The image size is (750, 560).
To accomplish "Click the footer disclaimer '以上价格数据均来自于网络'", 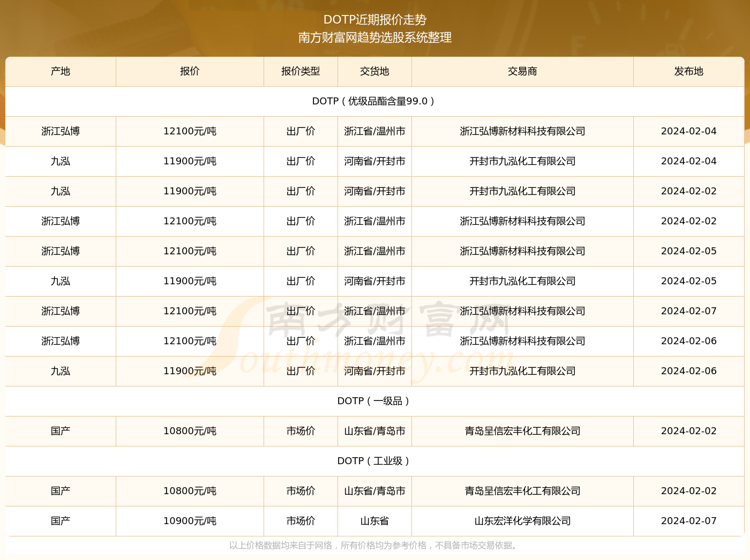I will [281, 546].
